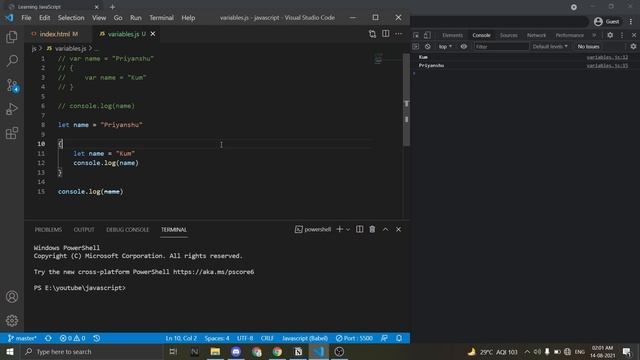Add a new terminal with plus icon

(339, 229)
